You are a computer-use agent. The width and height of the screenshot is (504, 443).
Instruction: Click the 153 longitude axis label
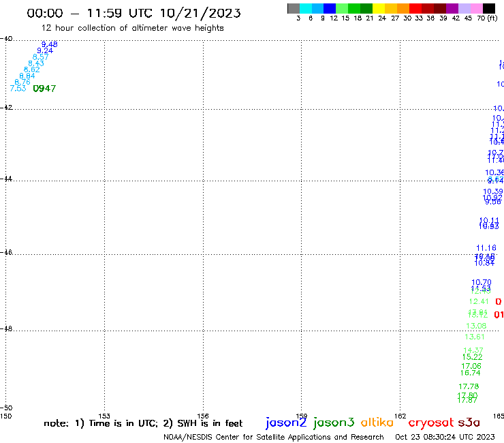[x=104, y=416]
